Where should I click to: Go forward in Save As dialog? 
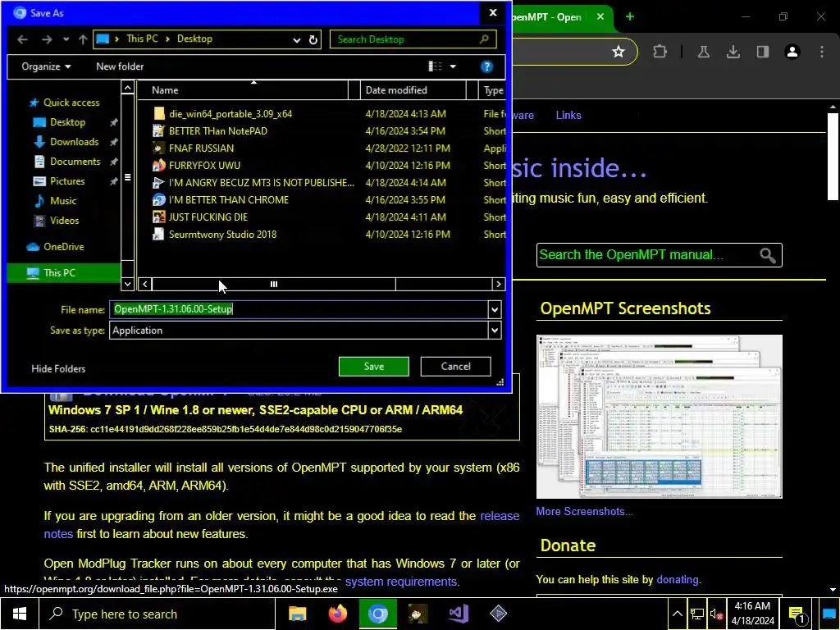pos(47,39)
